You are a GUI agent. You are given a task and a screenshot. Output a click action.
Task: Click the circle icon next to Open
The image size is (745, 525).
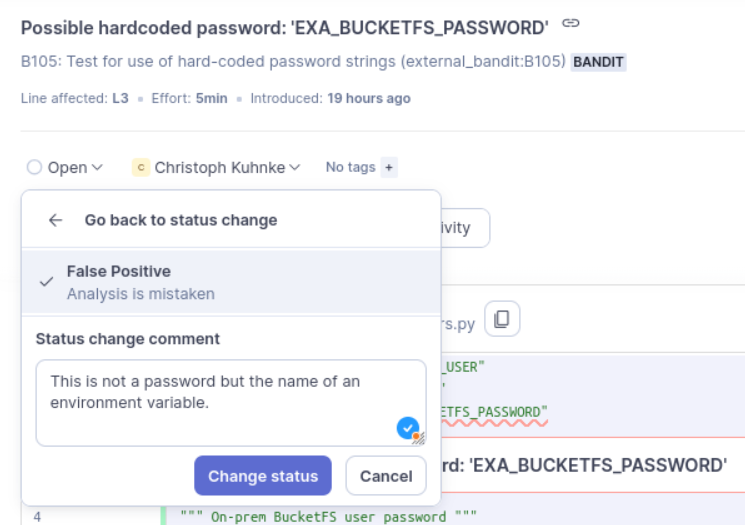point(35,168)
